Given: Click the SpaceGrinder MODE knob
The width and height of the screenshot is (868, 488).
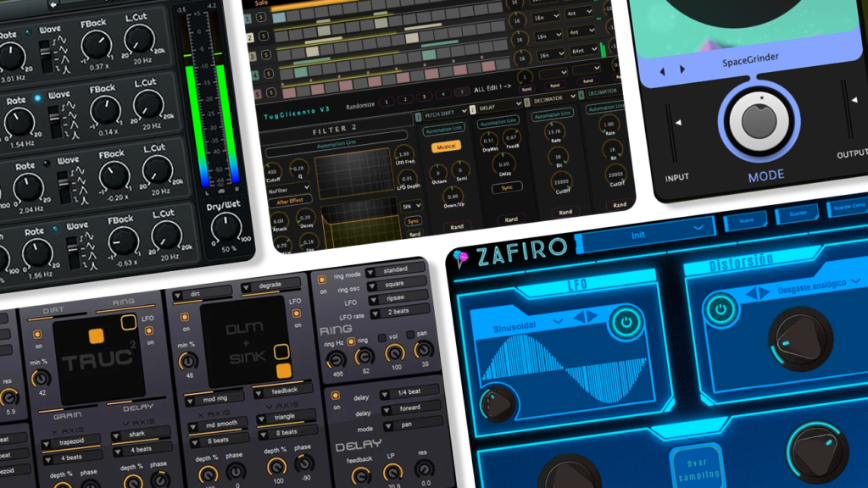Looking at the screenshot, I should point(759,121).
